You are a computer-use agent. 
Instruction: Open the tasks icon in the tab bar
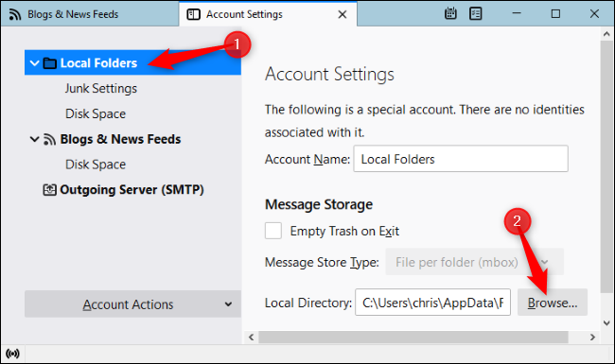(475, 14)
